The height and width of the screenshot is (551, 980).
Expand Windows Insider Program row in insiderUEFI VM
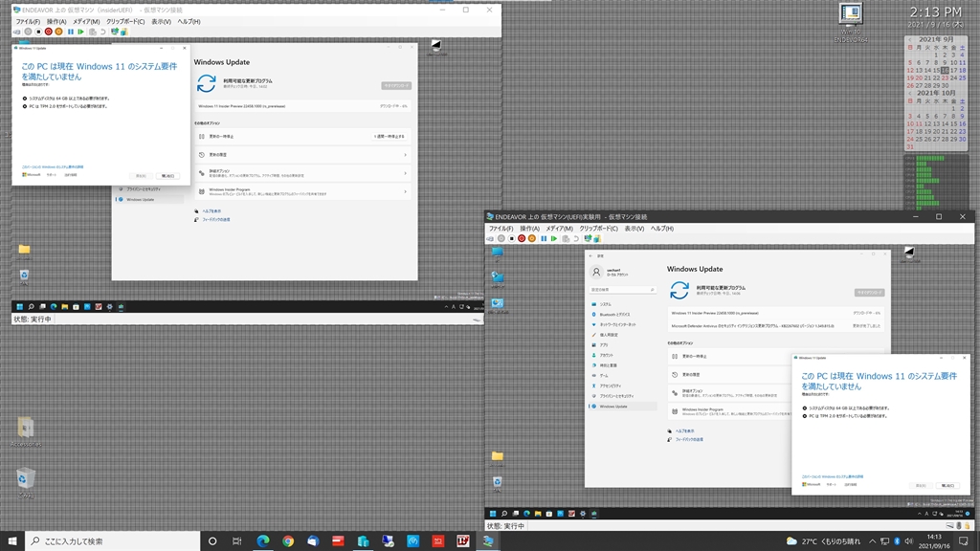click(302, 191)
